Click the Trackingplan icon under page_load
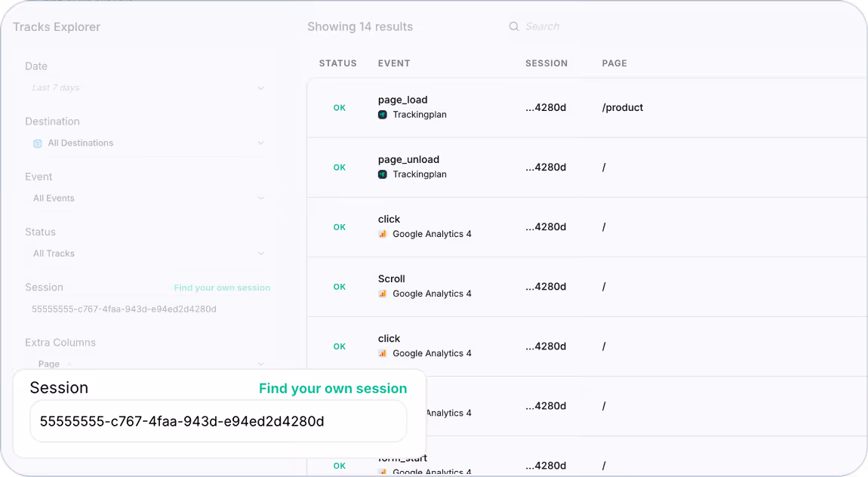This screenshot has width=868, height=477. [x=383, y=115]
